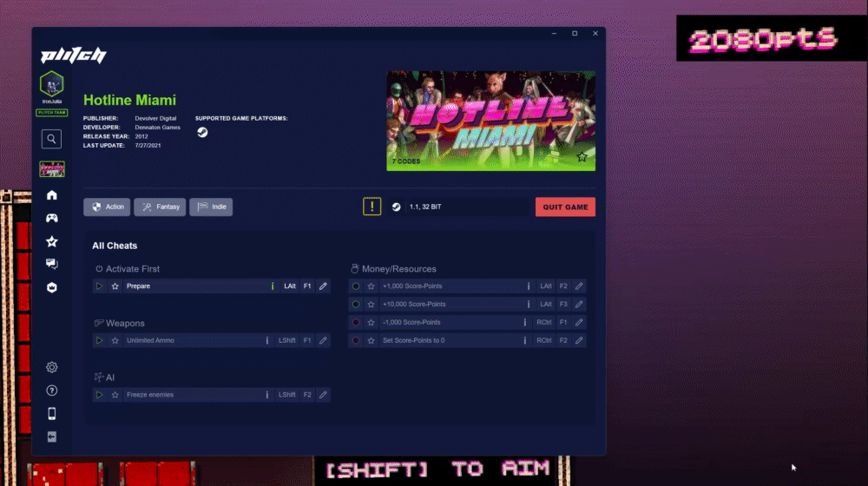
Task: Edit hotkey for +10,000 Score-Points pencil
Action: 579,305
